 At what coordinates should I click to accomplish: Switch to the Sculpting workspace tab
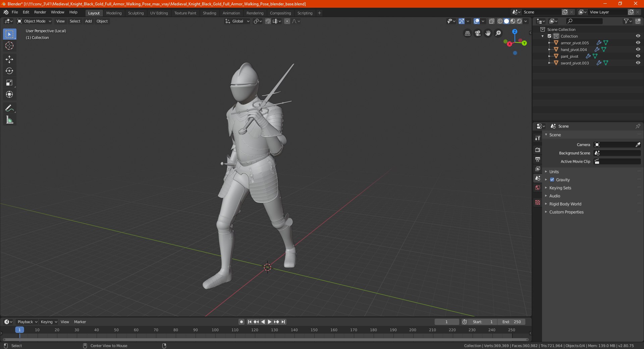136,13
